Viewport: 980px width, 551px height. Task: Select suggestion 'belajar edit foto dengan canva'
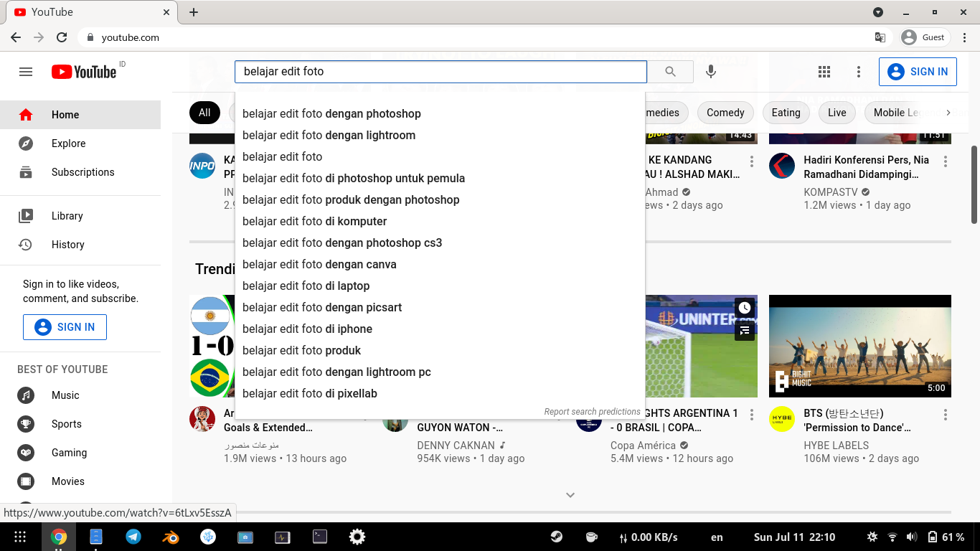[319, 264]
